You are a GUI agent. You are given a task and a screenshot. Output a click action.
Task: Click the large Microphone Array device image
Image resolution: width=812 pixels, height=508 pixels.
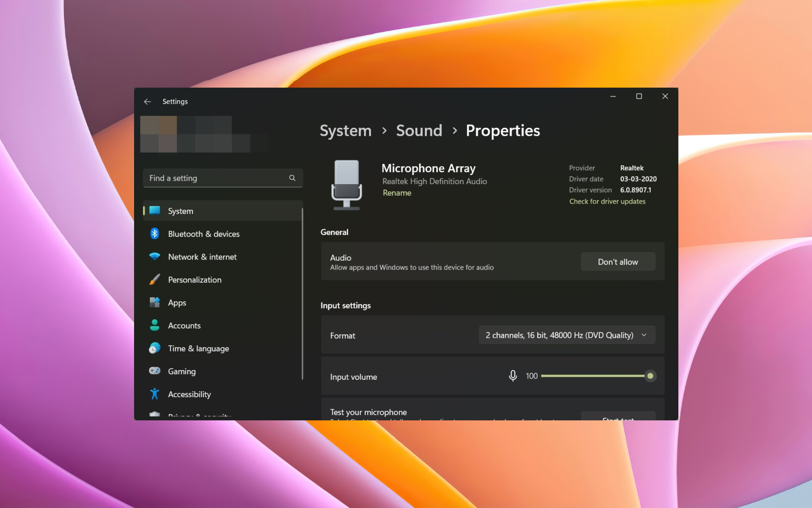click(x=347, y=185)
